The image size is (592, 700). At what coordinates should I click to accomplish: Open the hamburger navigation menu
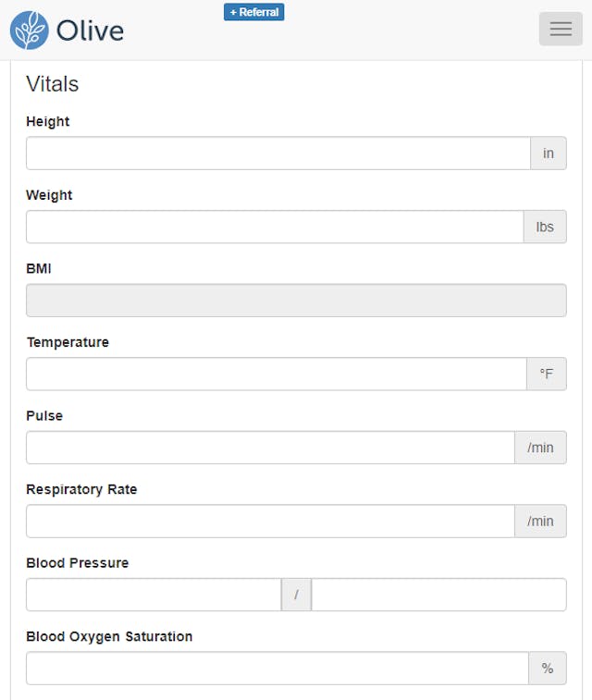(561, 29)
